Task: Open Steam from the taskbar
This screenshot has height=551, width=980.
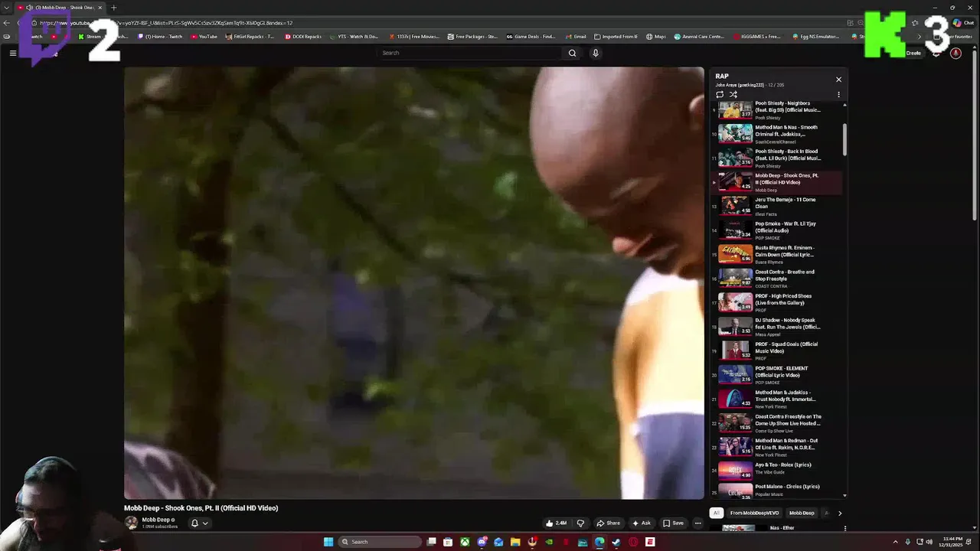Action: pos(616,542)
